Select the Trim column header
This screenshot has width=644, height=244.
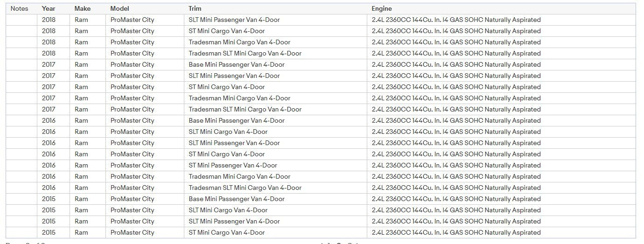pyautogui.click(x=195, y=8)
